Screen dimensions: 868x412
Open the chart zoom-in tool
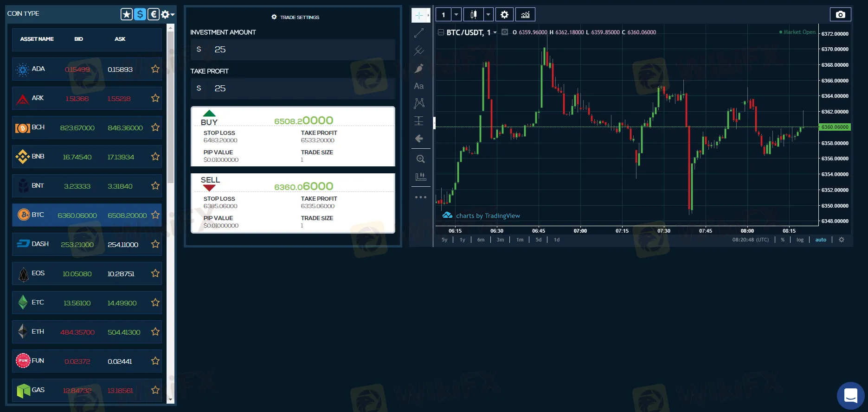click(420, 159)
